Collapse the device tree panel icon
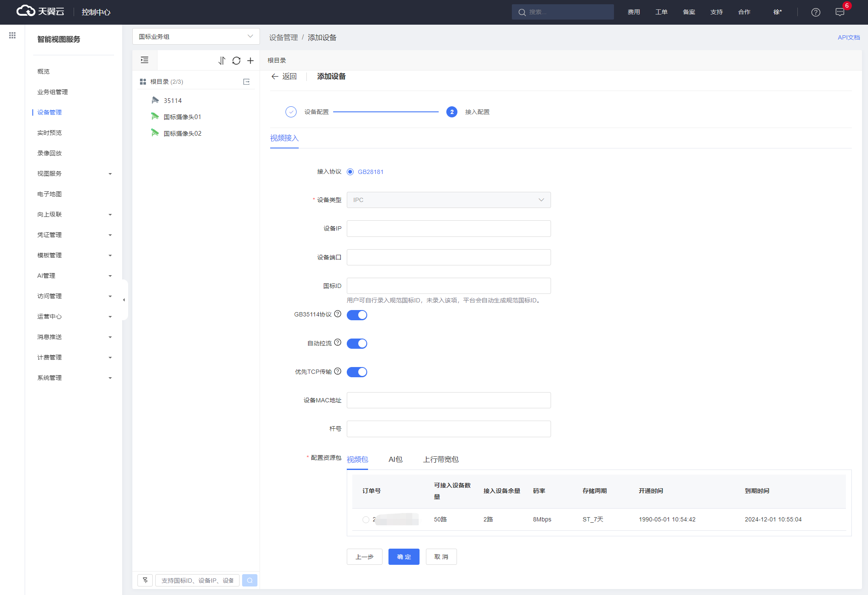The image size is (868, 595). [x=145, y=60]
